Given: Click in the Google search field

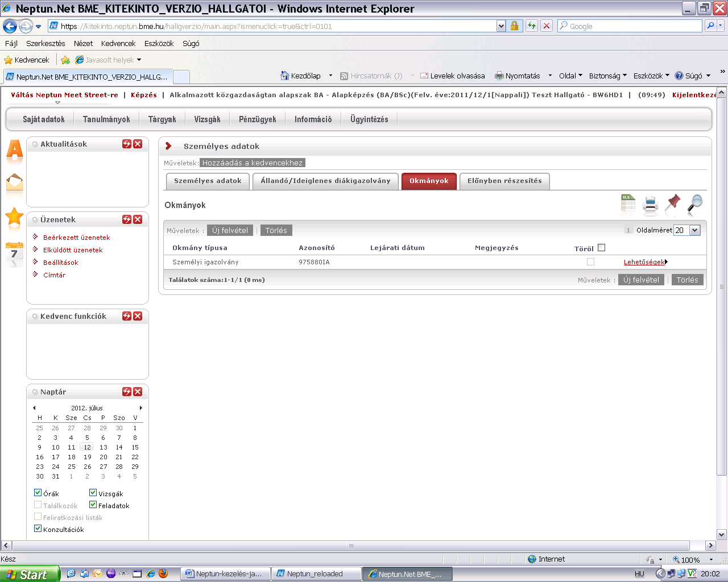Looking at the screenshot, I should (x=630, y=26).
